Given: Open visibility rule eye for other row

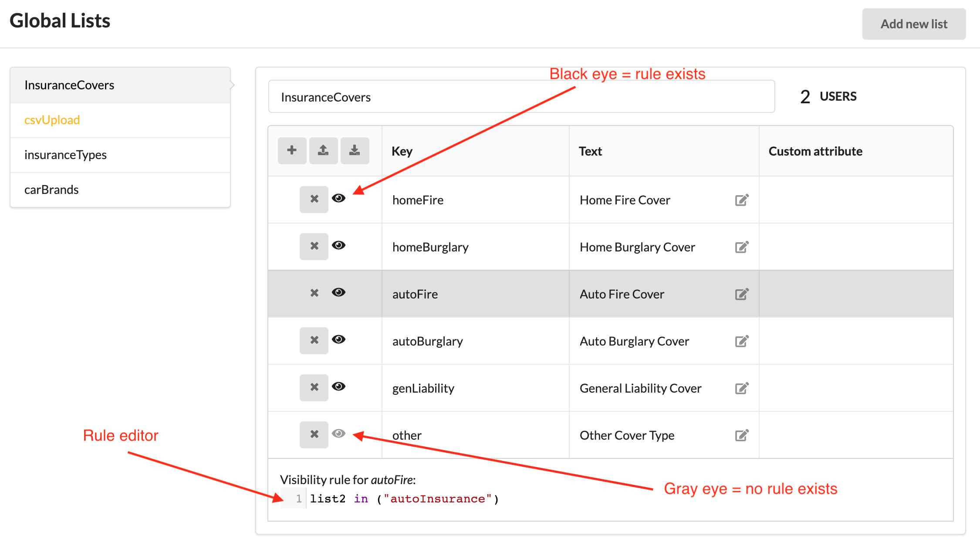Looking at the screenshot, I should tap(338, 434).
